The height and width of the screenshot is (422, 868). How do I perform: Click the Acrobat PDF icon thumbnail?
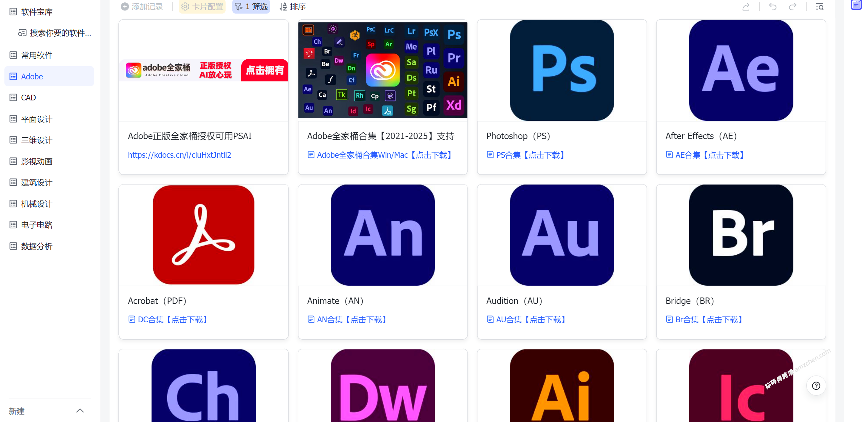204,235
